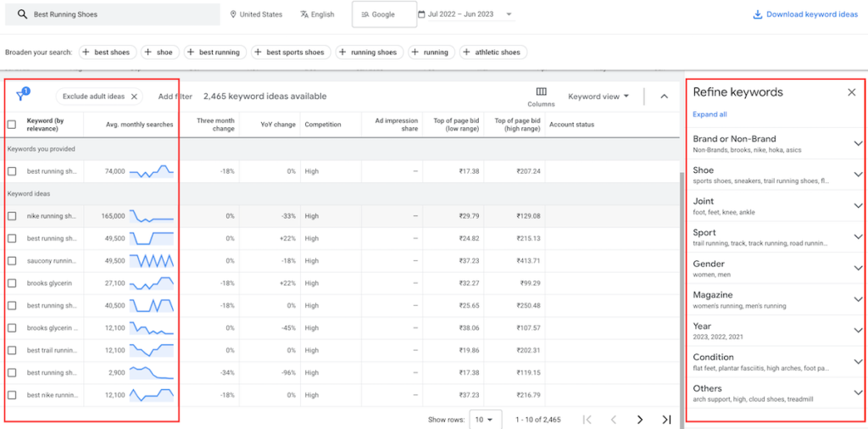868x429 pixels.
Task: Add 'best sports shoes' to broaden search
Action: pyautogui.click(x=291, y=52)
